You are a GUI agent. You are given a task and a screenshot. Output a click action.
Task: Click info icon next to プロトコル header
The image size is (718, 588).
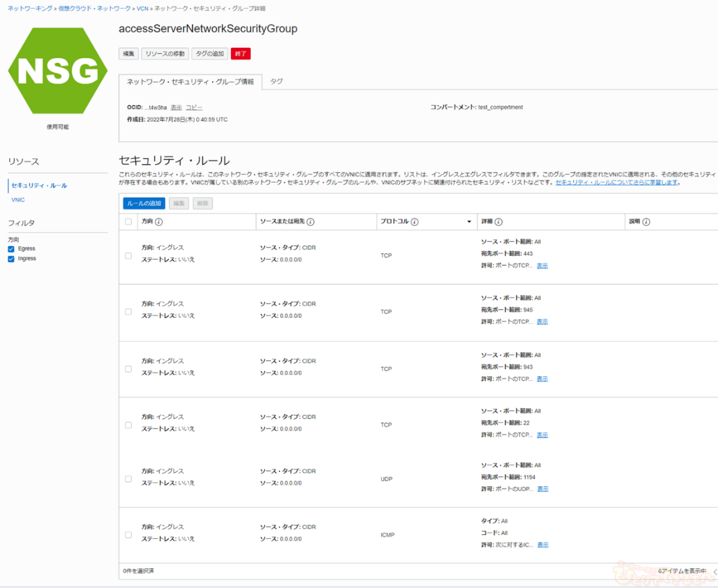pos(415,222)
